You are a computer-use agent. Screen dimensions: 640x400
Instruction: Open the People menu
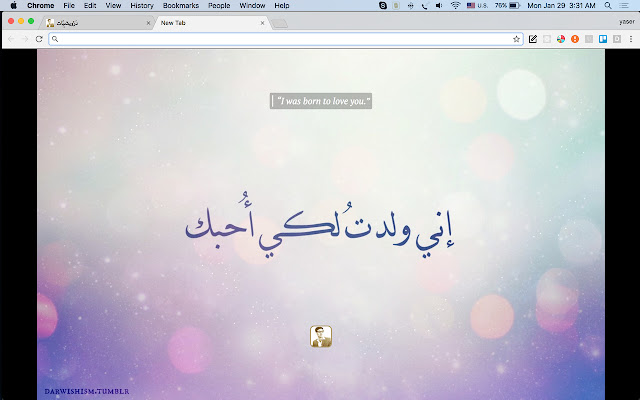point(219,5)
